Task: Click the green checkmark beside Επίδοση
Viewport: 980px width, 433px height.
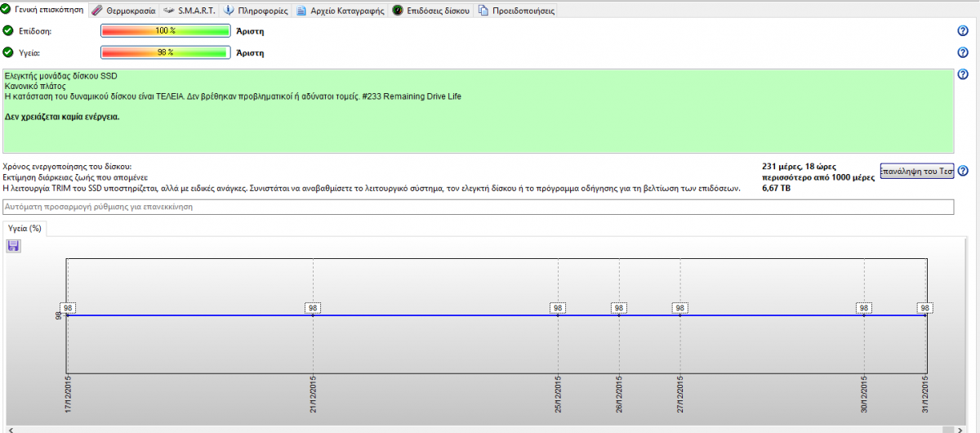Action: [8, 31]
